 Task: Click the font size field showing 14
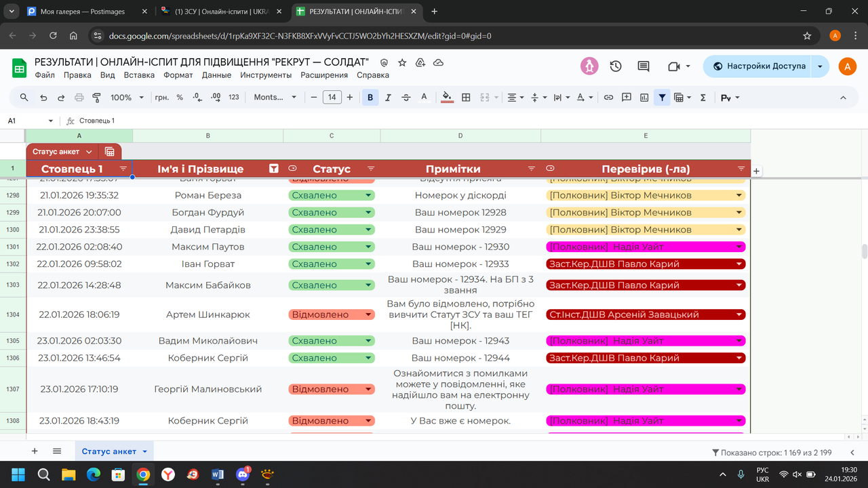tap(332, 98)
